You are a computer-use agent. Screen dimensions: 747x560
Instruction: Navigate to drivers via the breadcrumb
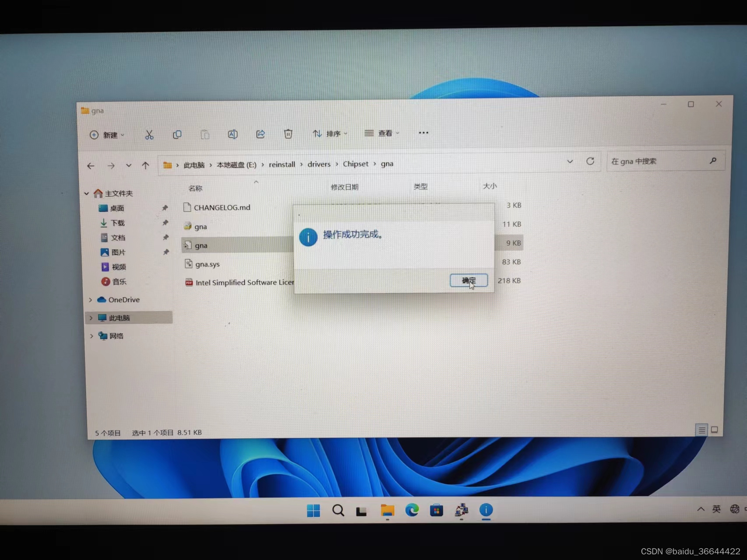click(x=319, y=164)
